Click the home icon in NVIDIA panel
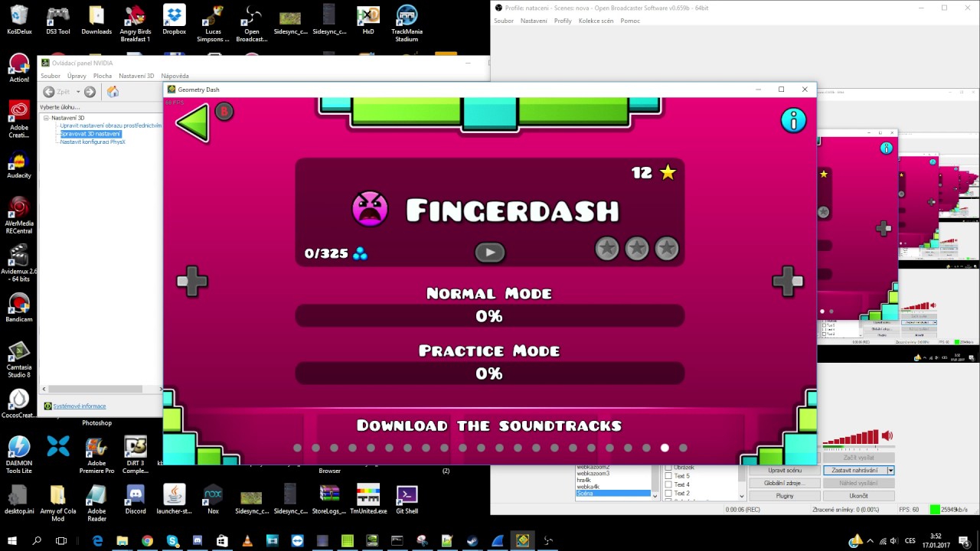Viewport: 980px width, 551px height. (113, 92)
